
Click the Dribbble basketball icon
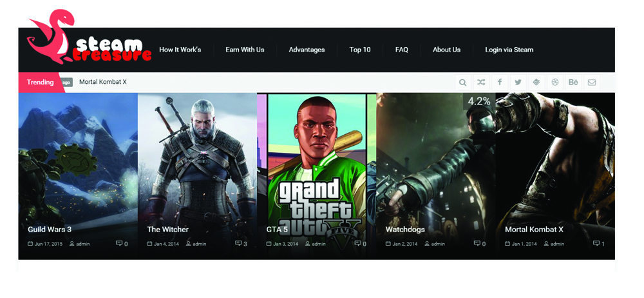coord(555,83)
